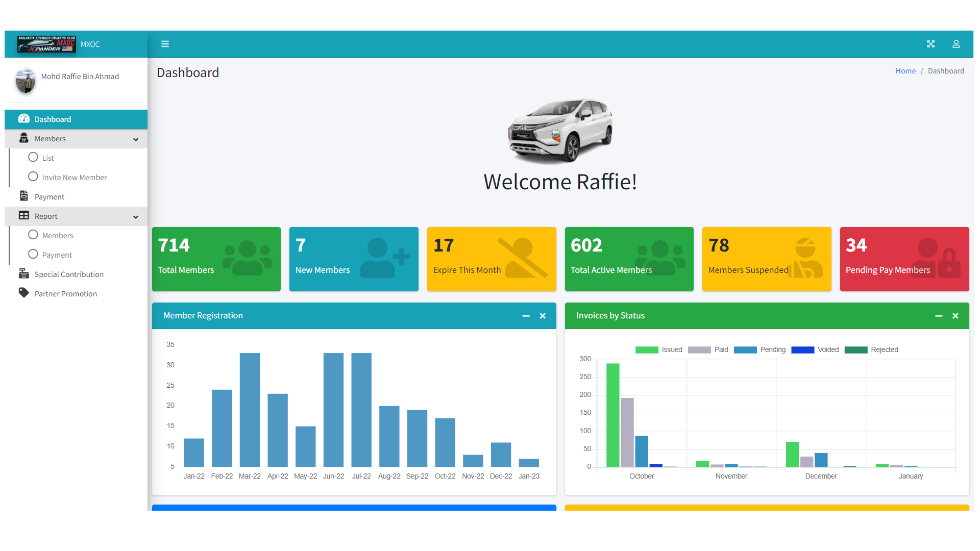The image size is (980, 551).
Task: Toggle the hamburger sidebar menu icon
Action: pos(165,44)
